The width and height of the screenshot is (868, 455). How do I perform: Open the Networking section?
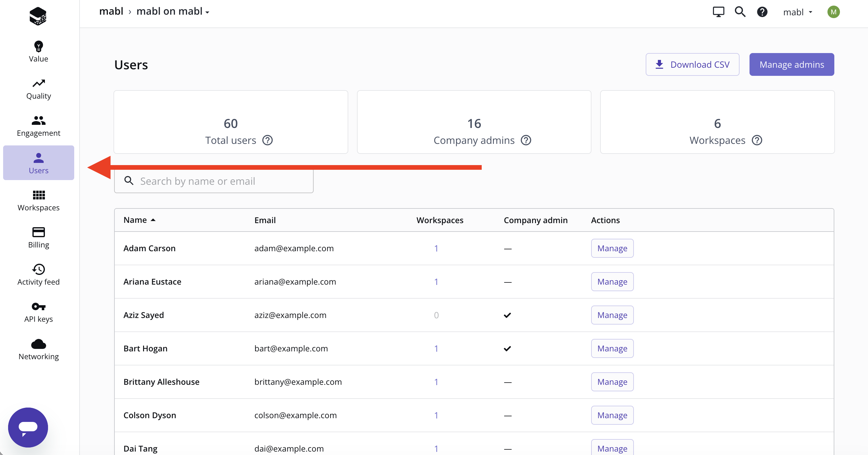(x=38, y=350)
